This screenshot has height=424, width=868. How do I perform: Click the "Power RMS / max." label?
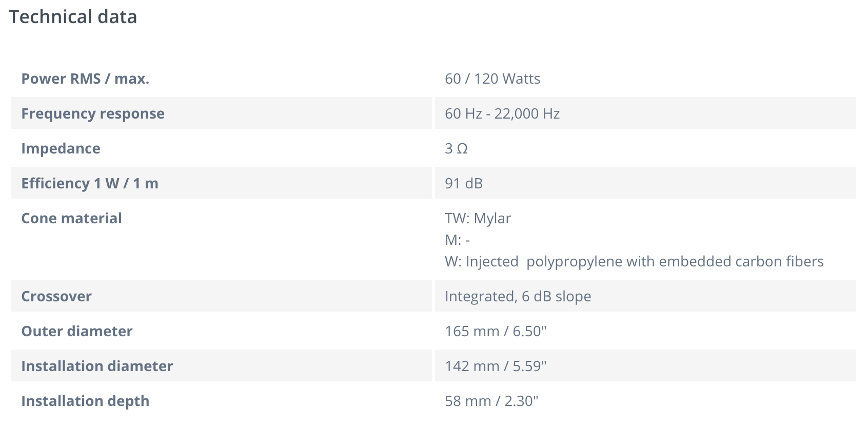(85, 79)
